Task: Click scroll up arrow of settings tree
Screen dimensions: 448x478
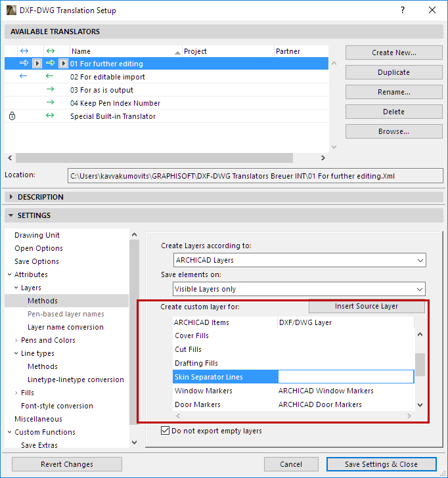Action: point(134,235)
